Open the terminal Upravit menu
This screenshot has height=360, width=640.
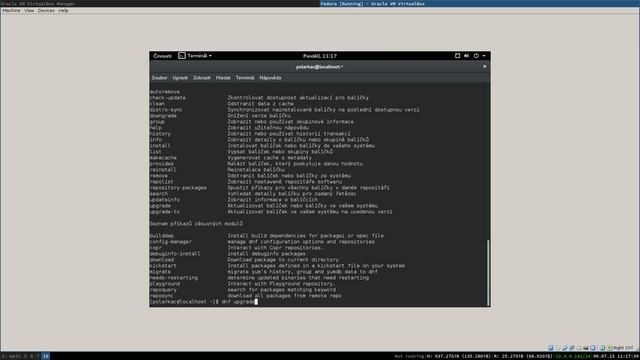point(180,78)
